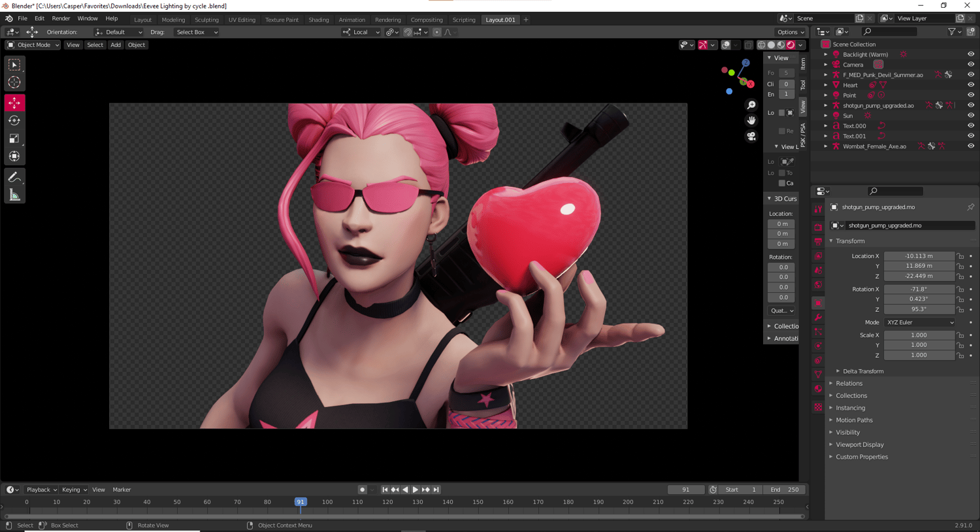This screenshot has height=532, width=980.
Task: Click the zoom view magnifier icon
Action: [x=751, y=105]
